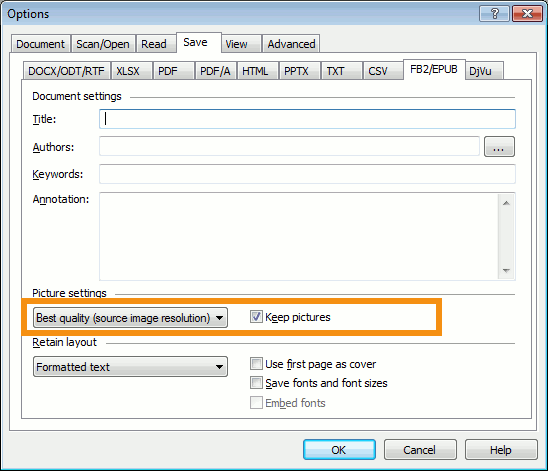Click Annotation box scroll down arrow
This screenshot has width=548, height=471.
click(x=506, y=270)
